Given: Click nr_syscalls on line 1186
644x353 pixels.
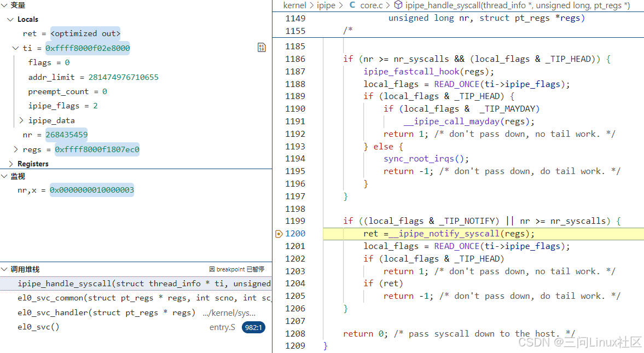Looking at the screenshot, I should coord(421,59).
